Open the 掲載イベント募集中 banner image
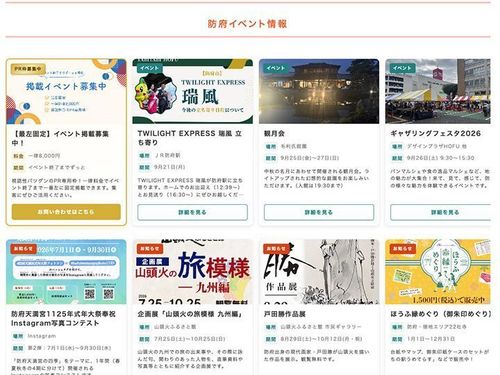The height and width of the screenshot is (375, 500). [x=66, y=92]
